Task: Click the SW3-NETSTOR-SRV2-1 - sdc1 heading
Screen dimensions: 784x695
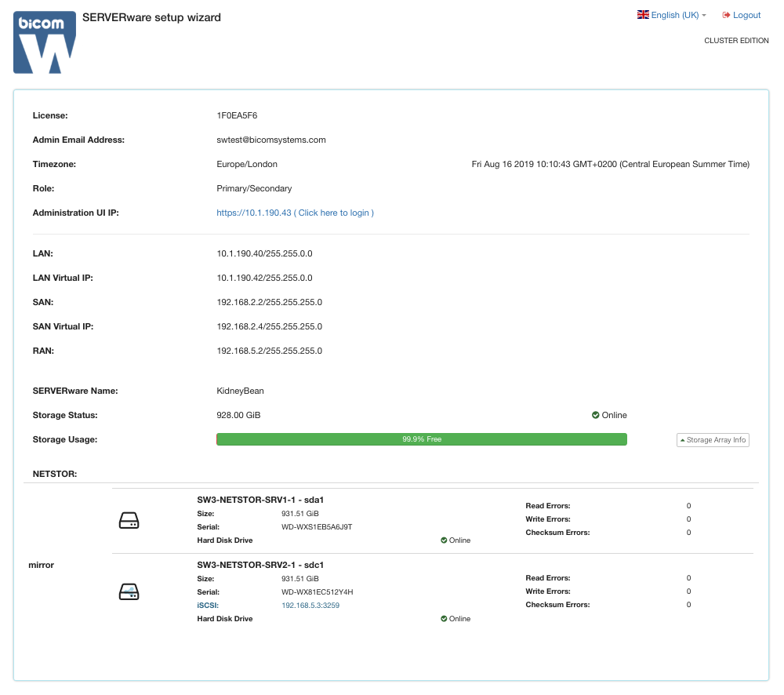Action: (260, 565)
